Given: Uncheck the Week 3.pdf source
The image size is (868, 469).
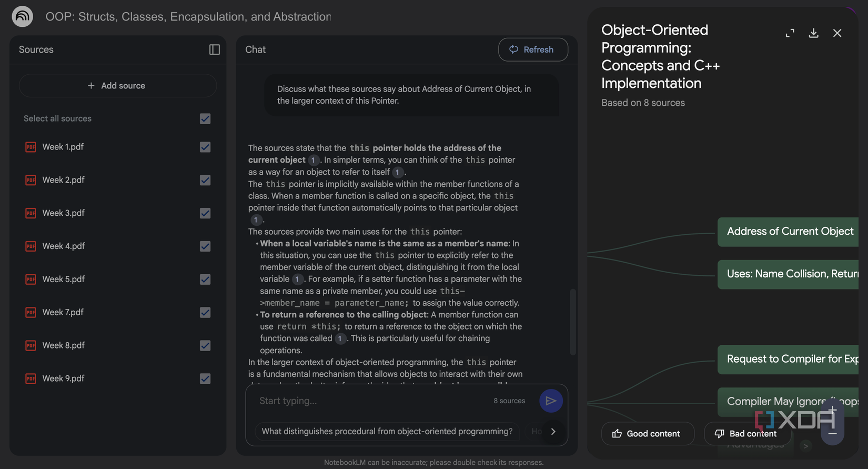Looking at the screenshot, I should point(205,214).
